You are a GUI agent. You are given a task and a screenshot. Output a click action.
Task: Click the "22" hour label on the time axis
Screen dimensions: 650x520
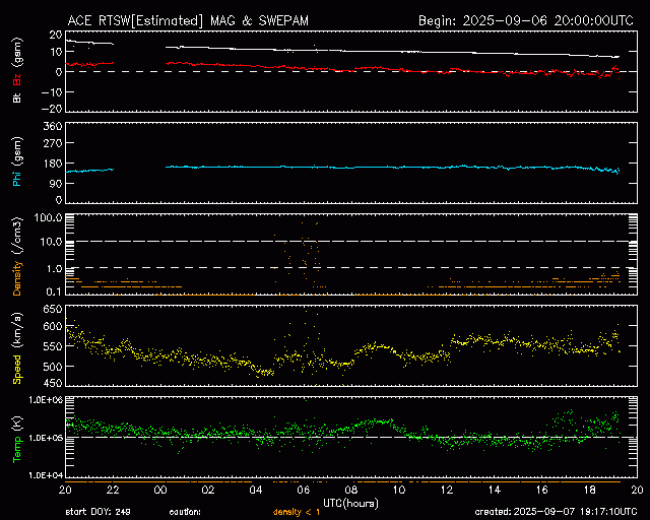pyautogui.click(x=113, y=490)
